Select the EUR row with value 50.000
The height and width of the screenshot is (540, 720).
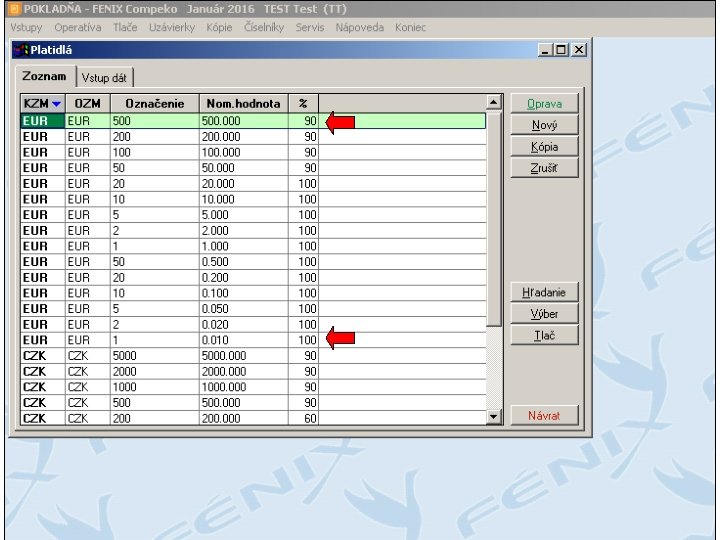click(253, 168)
